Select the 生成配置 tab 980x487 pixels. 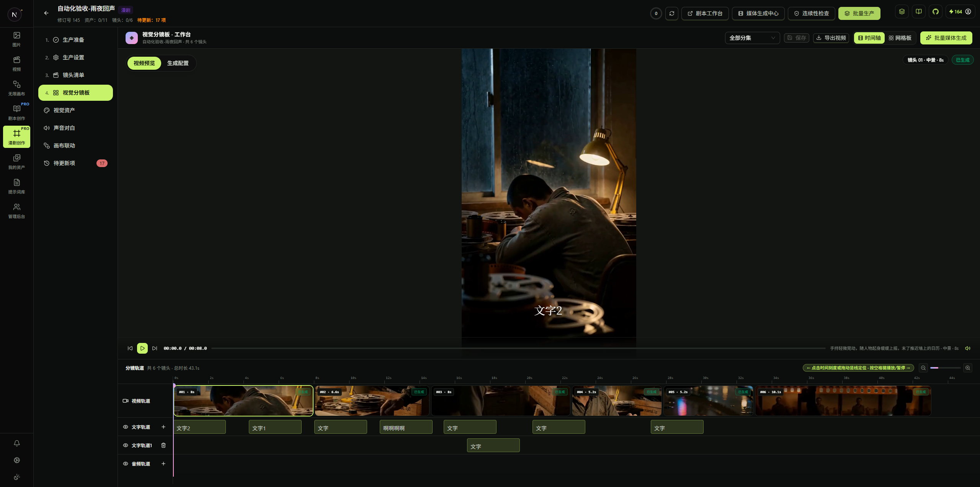(178, 63)
